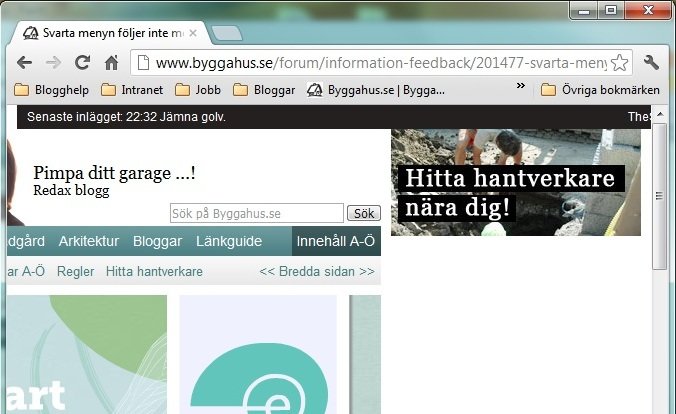The width and height of the screenshot is (676, 414).
Task: Open the Länkguide menu item
Action: (x=229, y=241)
